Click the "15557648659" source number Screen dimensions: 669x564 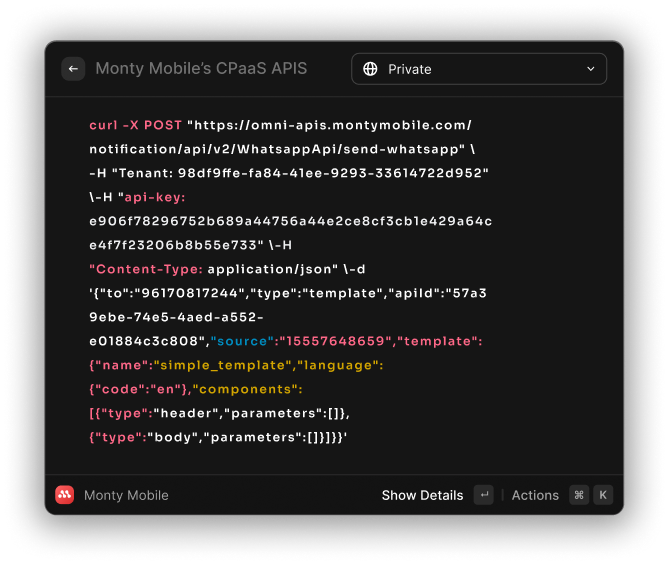point(335,341)
